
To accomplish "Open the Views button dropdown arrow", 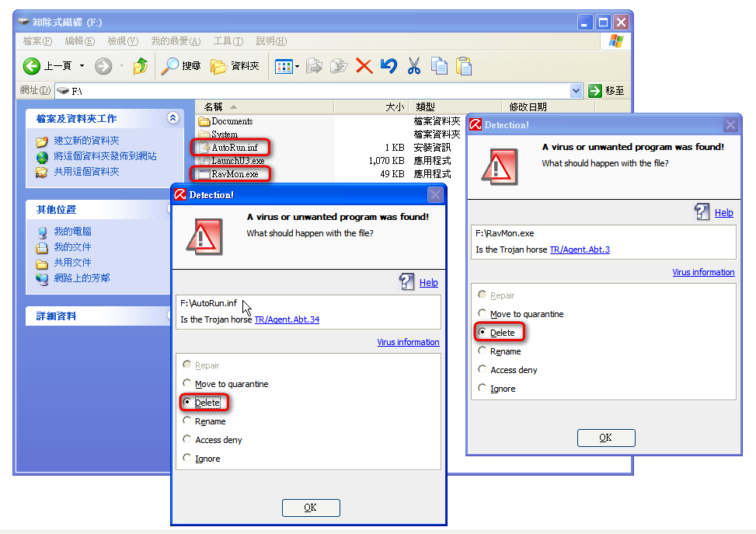I will click(297, 67).
